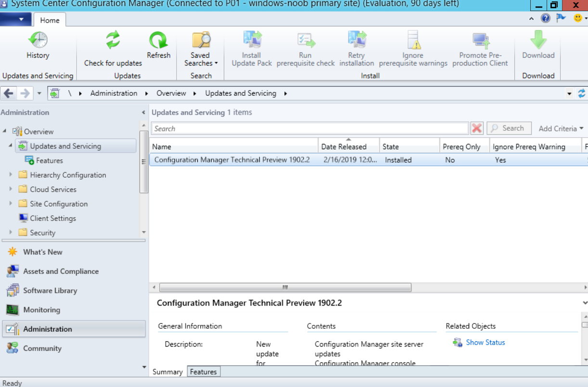
Task: Open the Administration workspace
Action: point(74,329)
